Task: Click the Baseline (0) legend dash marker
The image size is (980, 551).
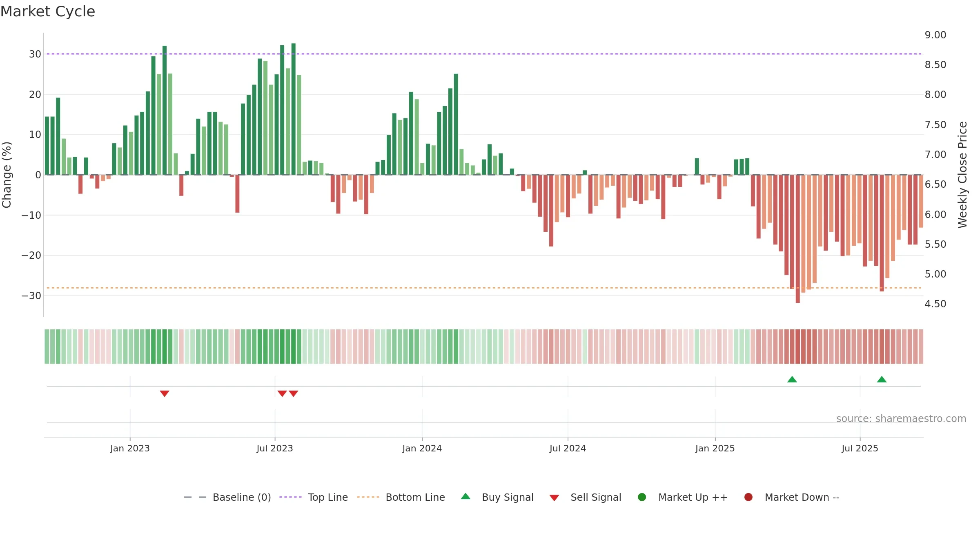Action: [195, 497]
